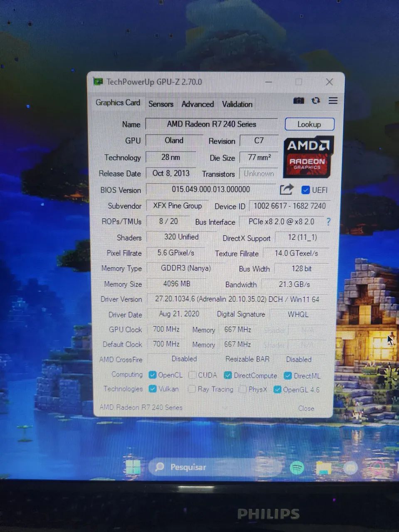Screen dimensions: 399x532
Task: Switch to the Advanced tab
Action: pyautogui.click(x=197, y=104)
